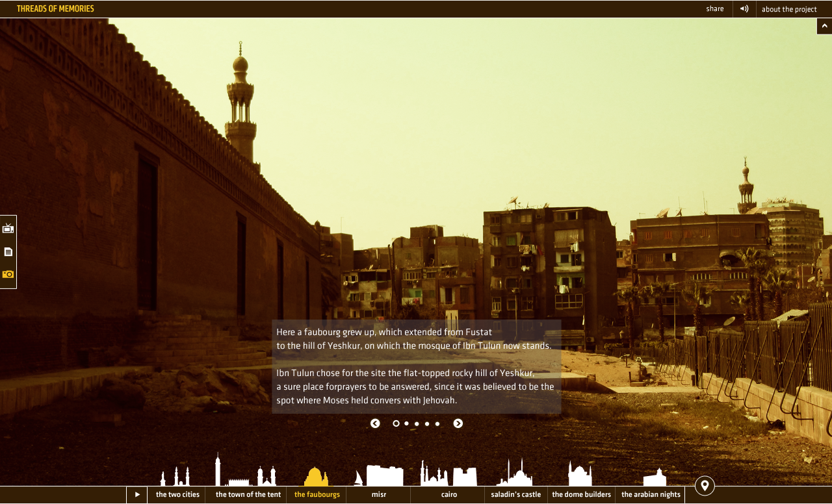The width and height of the screenshot is (832, 504).
Task: Select the second slide dot
Action: [407, 423]
